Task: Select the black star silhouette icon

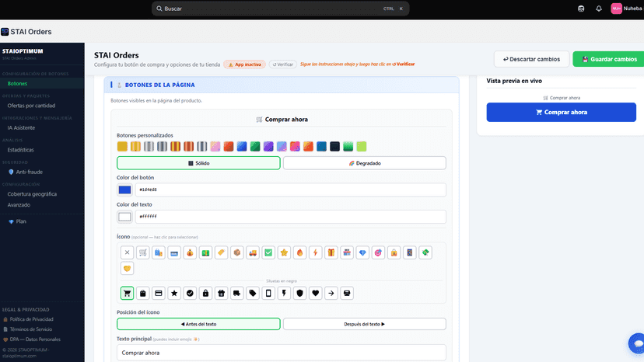Action: [174, 293]
